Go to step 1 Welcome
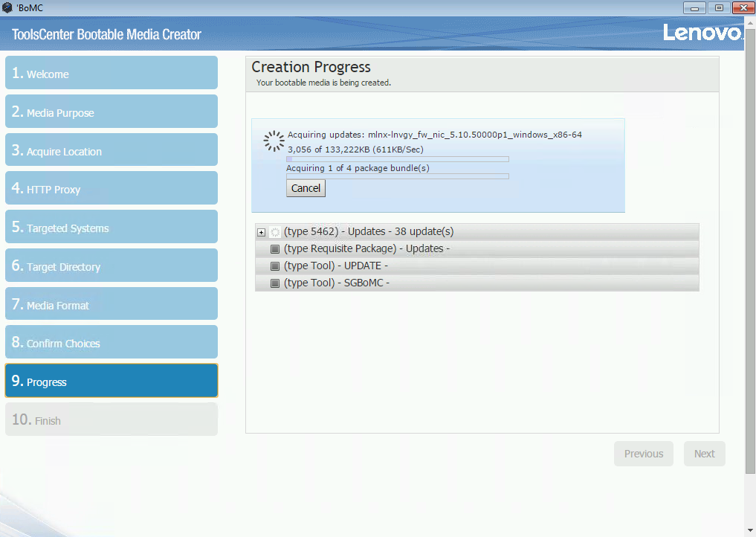756x537 pixels. click(112, 73)
